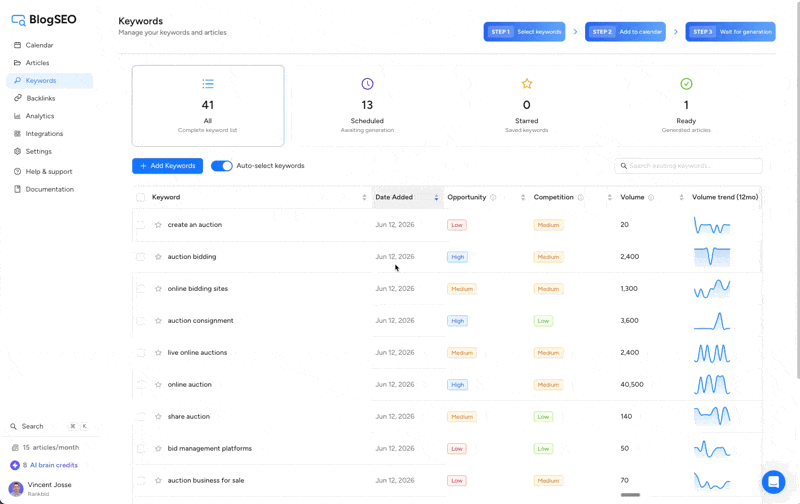The width and height of the screenshot is (800, 504).
Task: Click the Add Keywords button
Action: coord(167,166)
